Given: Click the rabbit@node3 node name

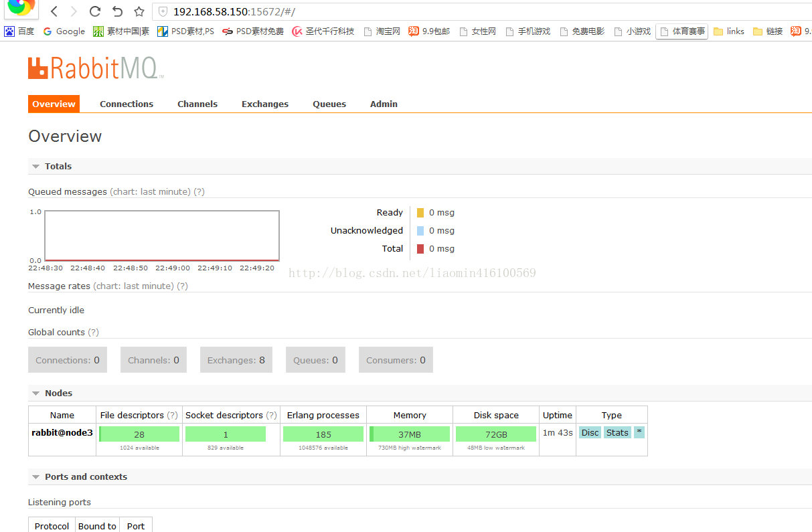Looking at the screenshot, I should click(62, 432).
